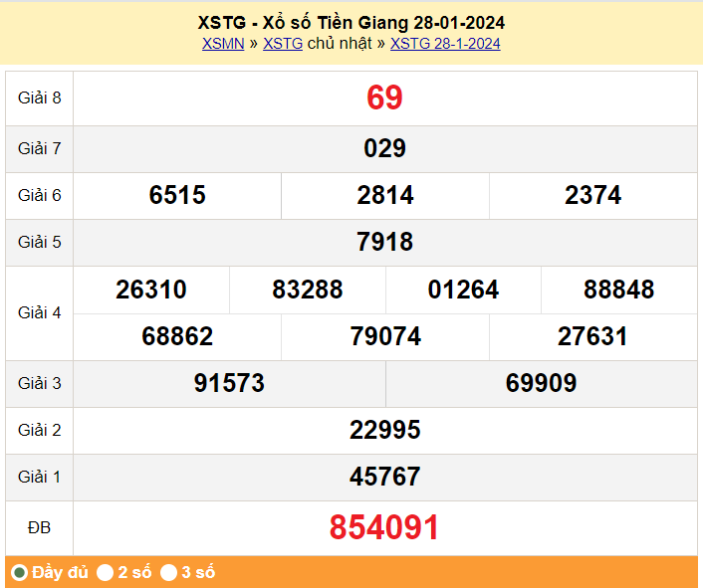Click the 'Giải 3' row label
The height and width of the screenshot is (588, 703).
[x=40, y=383]
